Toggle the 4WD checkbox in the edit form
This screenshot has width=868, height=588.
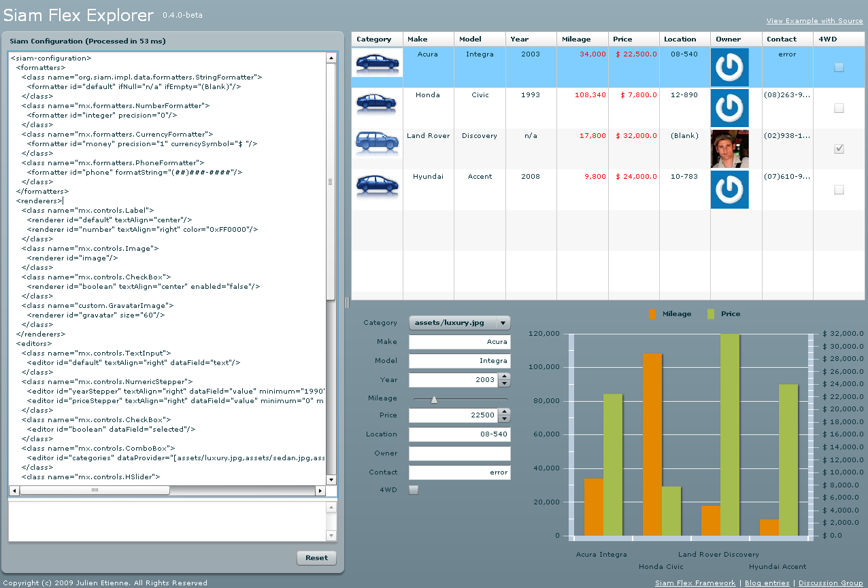coord(414,490)
